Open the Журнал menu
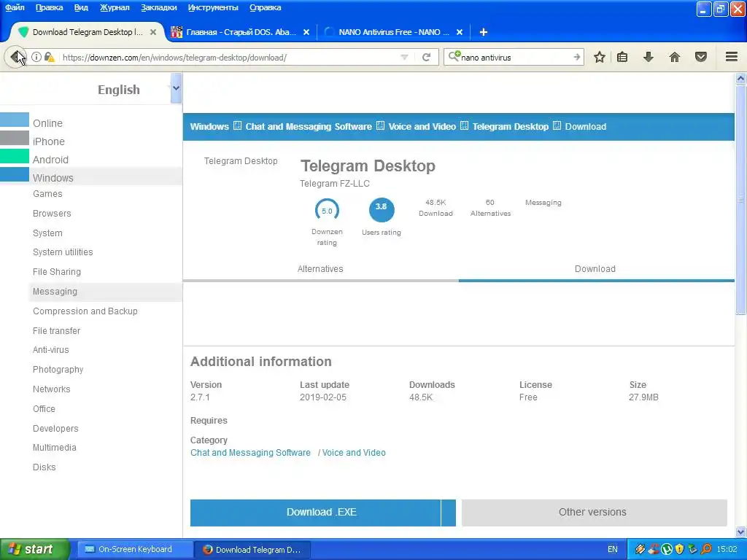 pyautogui.click(x=115, y=7)
